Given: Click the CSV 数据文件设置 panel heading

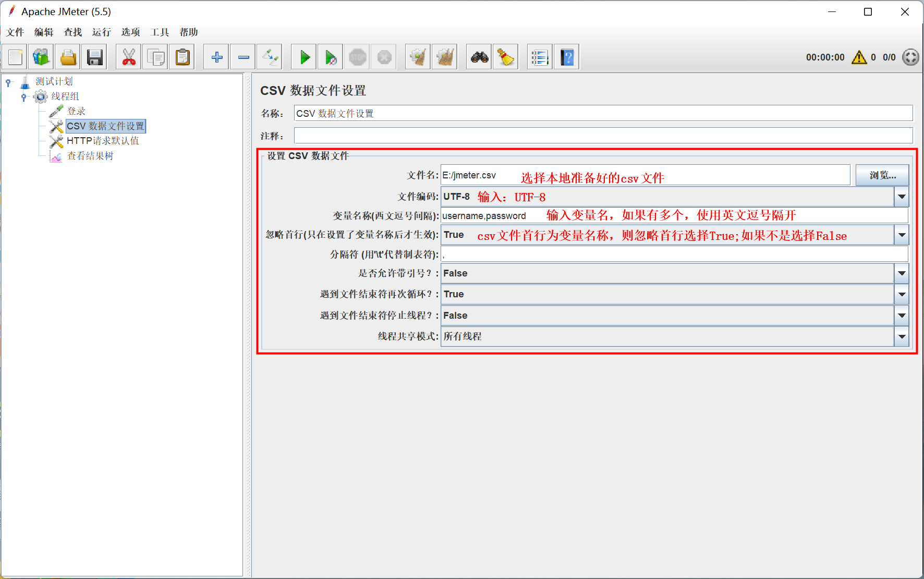Looking at the screenshot, I should pos(313,91).
